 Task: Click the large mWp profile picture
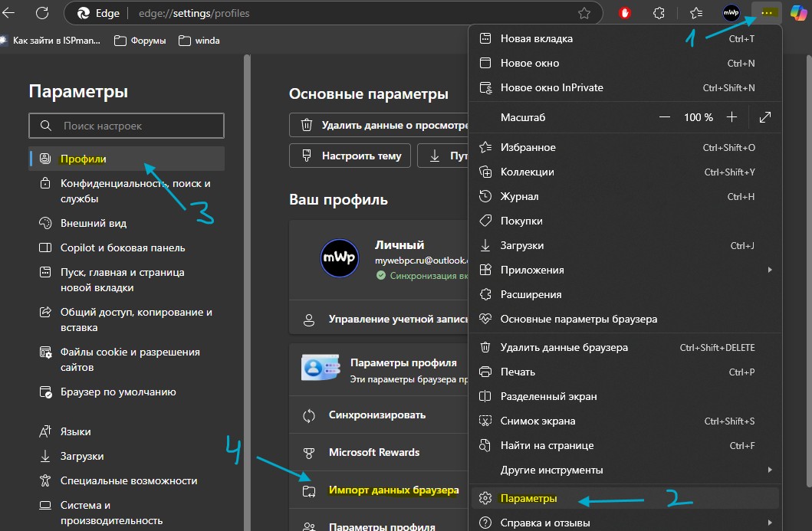[x=340, y=257]
